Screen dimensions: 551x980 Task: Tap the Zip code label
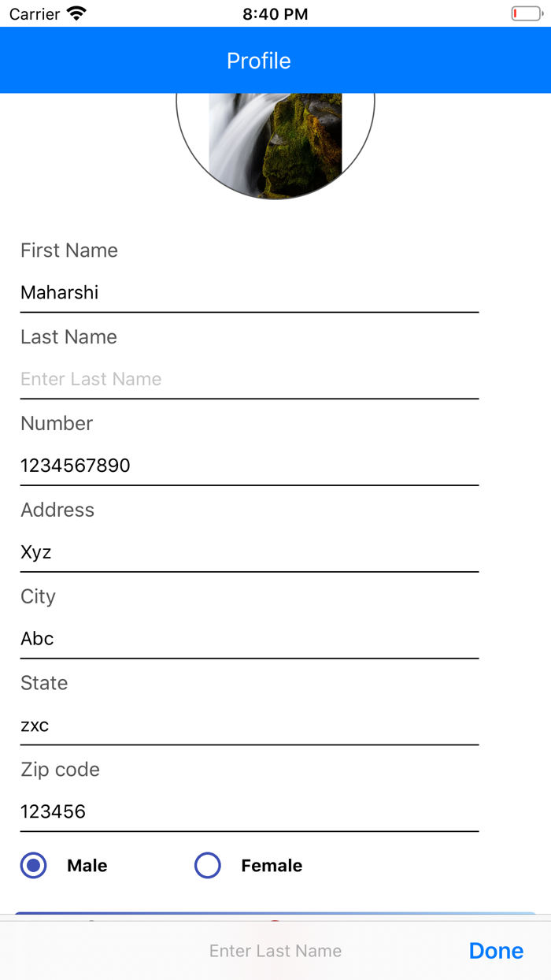60,770
